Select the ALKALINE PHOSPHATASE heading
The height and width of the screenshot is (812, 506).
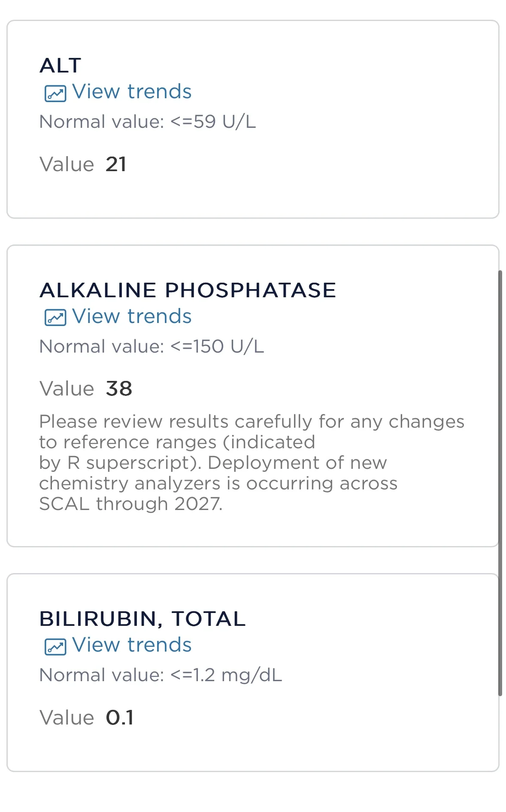188,290
